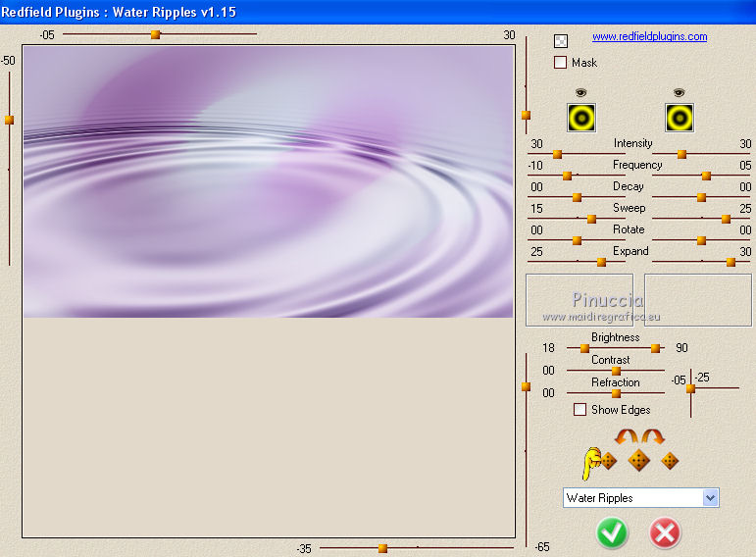Click the small right random dice

point(670,461)
